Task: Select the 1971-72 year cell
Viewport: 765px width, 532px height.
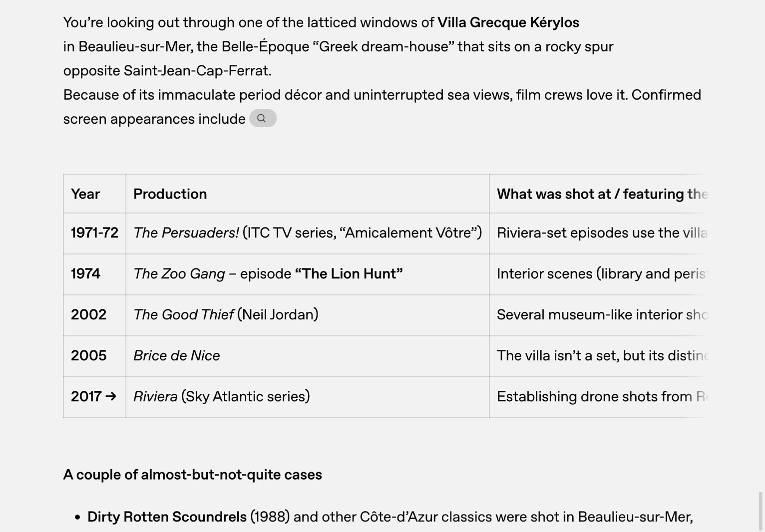Action: coord(94,233)
